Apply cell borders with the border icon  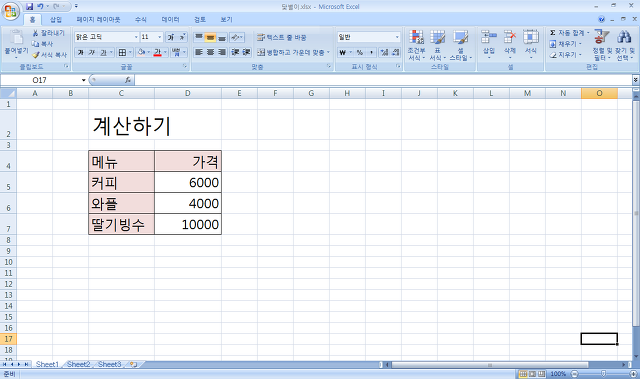(122, 52)
